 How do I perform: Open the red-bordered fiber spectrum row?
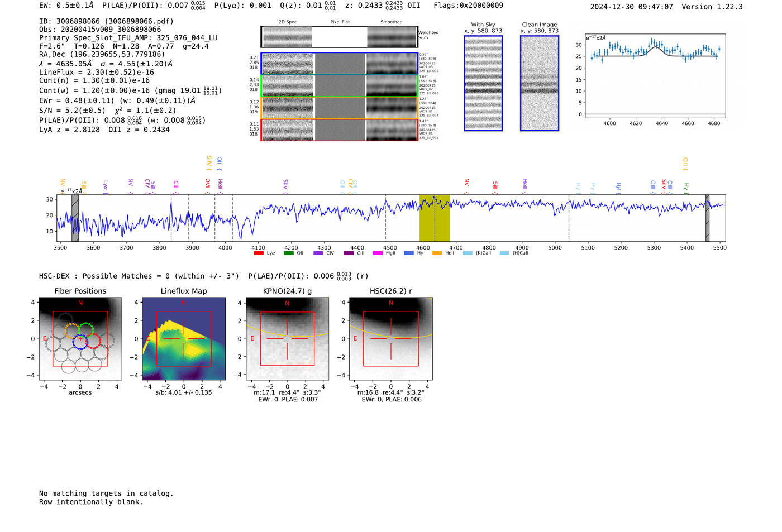[339, 130]
